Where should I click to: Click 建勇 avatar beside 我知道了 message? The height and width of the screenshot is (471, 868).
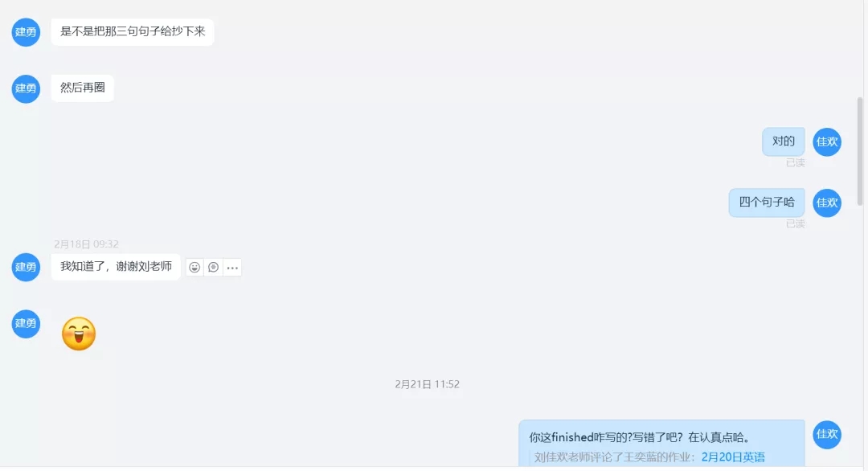click(x=26, y=268)
